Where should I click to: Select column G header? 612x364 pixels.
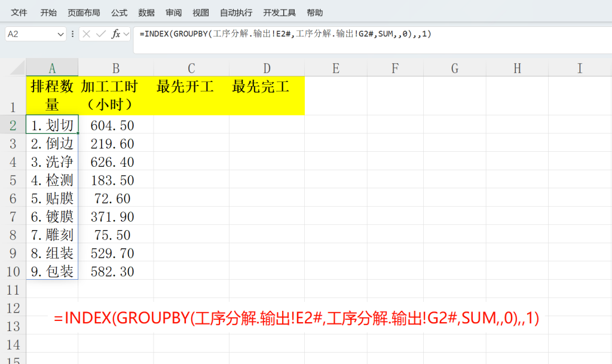pos(455,68)
